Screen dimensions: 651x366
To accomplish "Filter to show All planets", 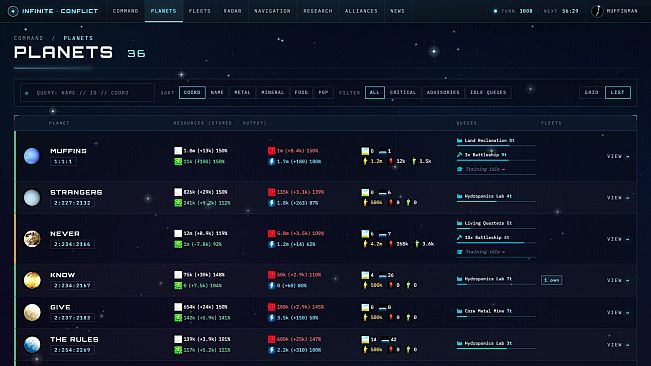I will click(374, 93).
